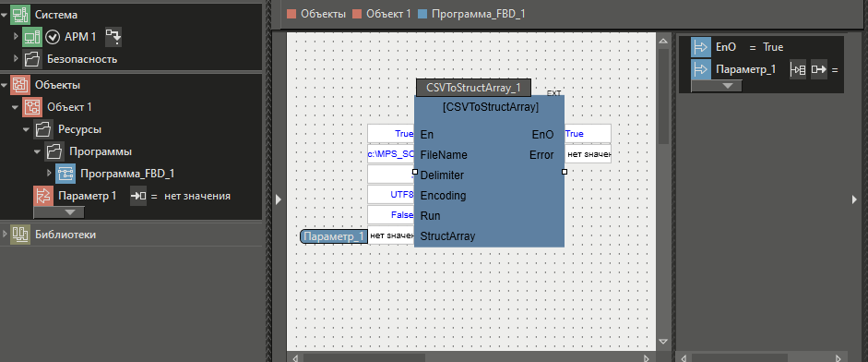Click the Программа_FBD_1 blue program icon
Screen dimensions: 868x362
65,174
